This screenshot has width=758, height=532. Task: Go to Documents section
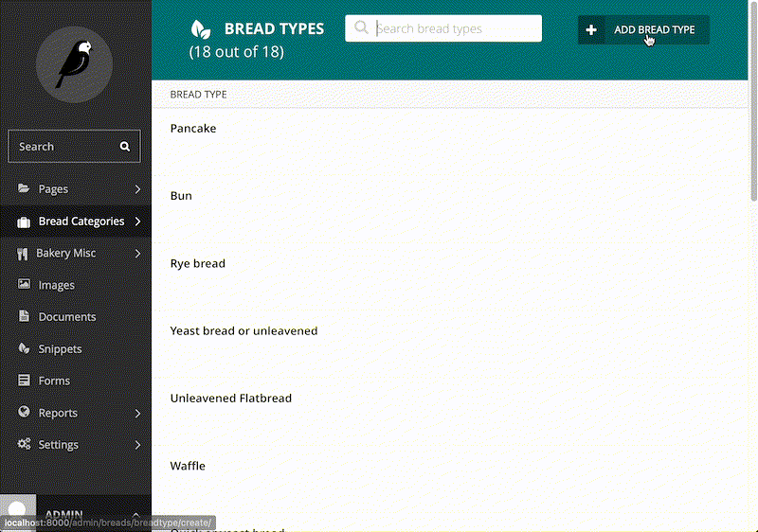[x=76, y=317]
